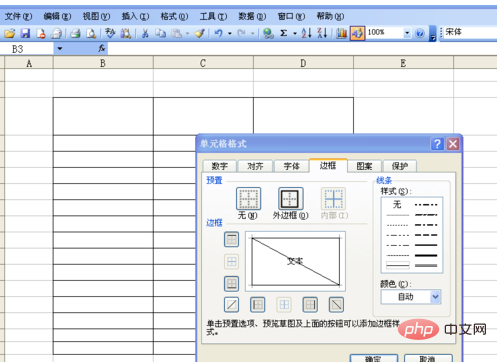The height and width of the screenshot is (362, 497).
Task: Toggle the inside horizontal border button
Action: click(x=231, y=261)
